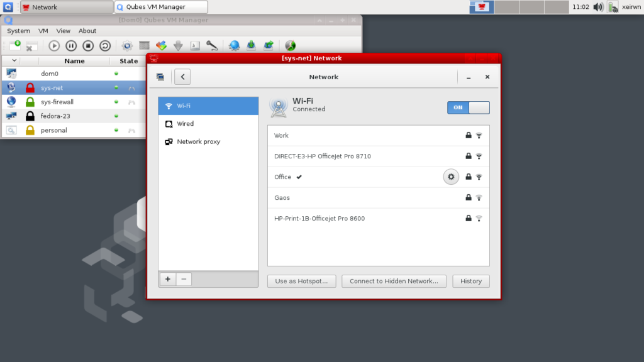Open settings gear for Office network
Viewport: 644px width, 362px height.
coord(451,177)
